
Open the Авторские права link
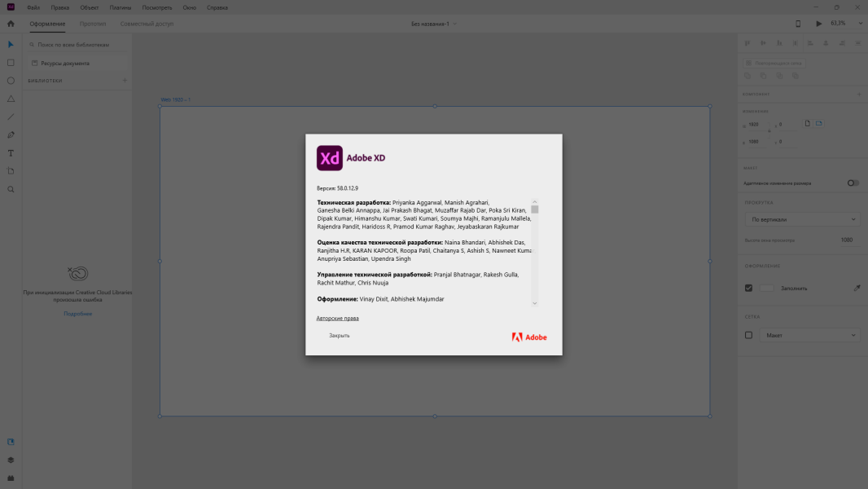click(x=338, y=319)
